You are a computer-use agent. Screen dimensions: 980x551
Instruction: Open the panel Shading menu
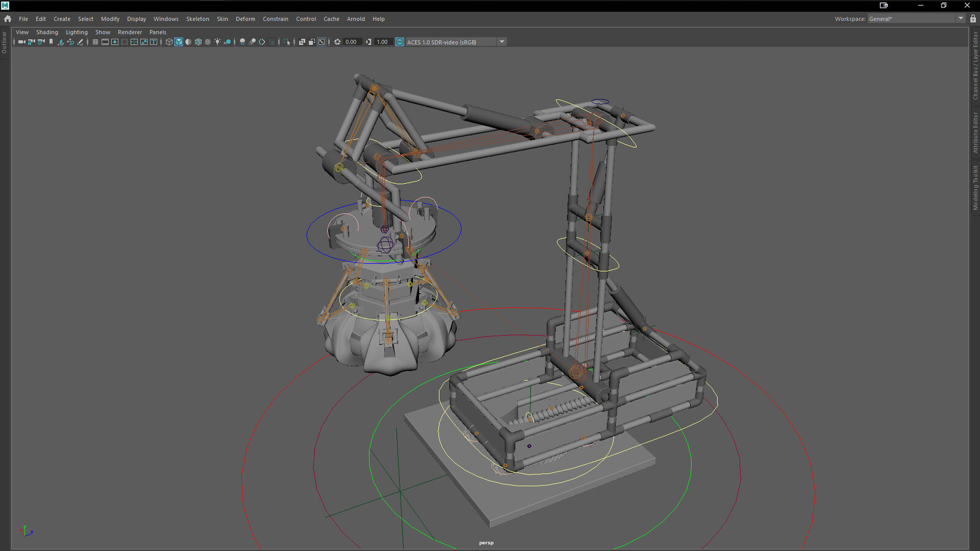point(47,32)
